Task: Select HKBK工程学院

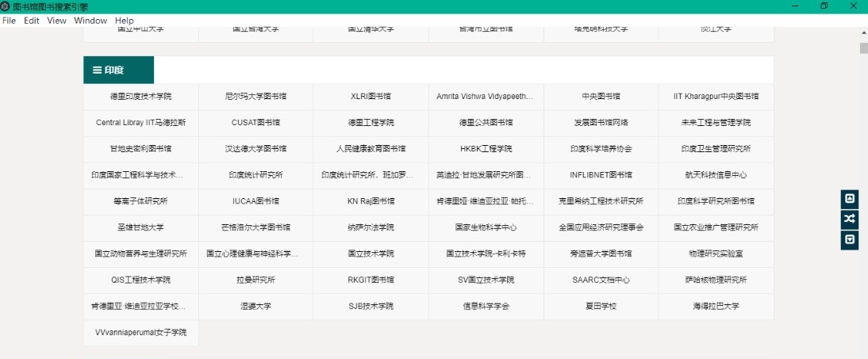Action: [x=486, y=149]
